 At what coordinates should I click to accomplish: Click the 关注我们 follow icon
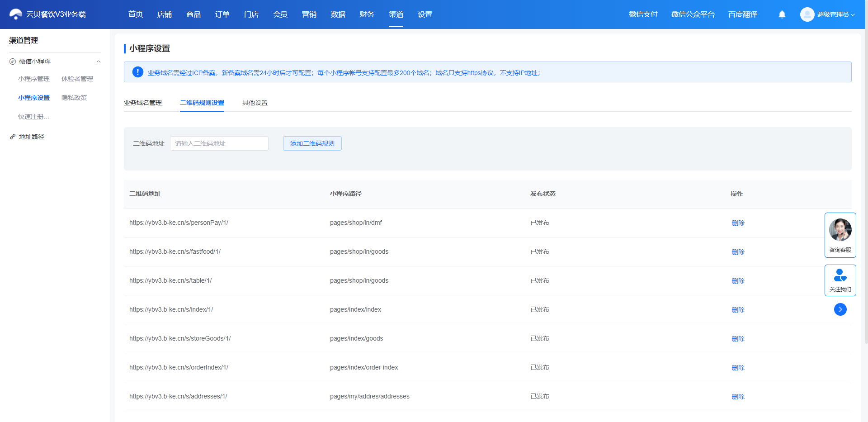[840, 275]
